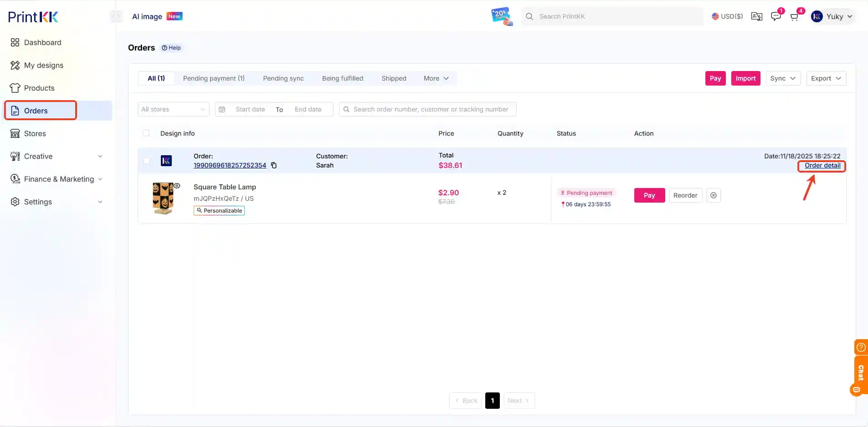Screen dimensions: 868x427
Task: Click the Products sidebar icon
Action: click(15, 88)
